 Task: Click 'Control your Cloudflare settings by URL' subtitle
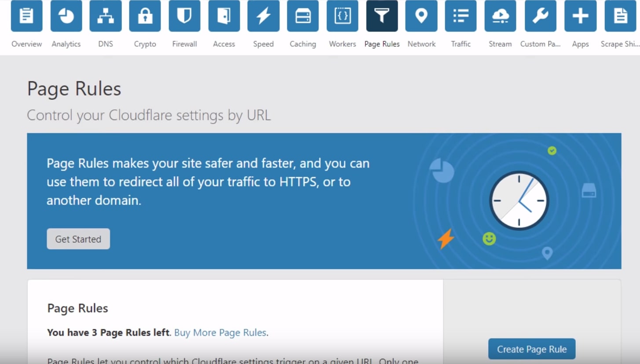[x=149, y=115]
